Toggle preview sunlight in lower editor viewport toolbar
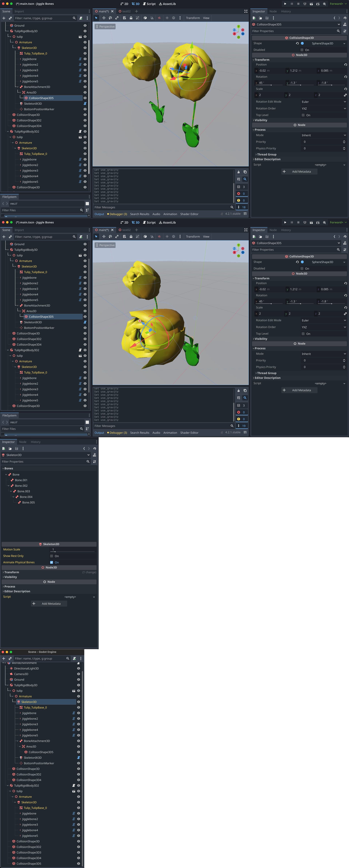The image size is (349, 868). click(x=167, y=237)
